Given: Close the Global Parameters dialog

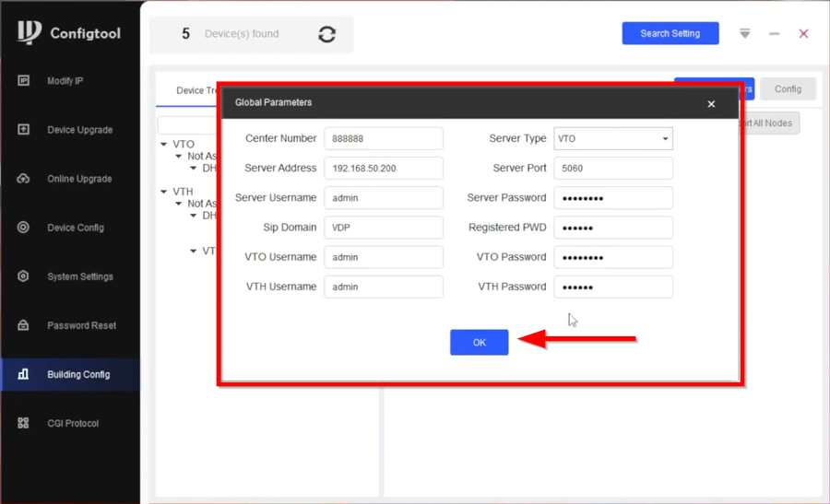Looking at the screenshot, I should click(711, 104).
